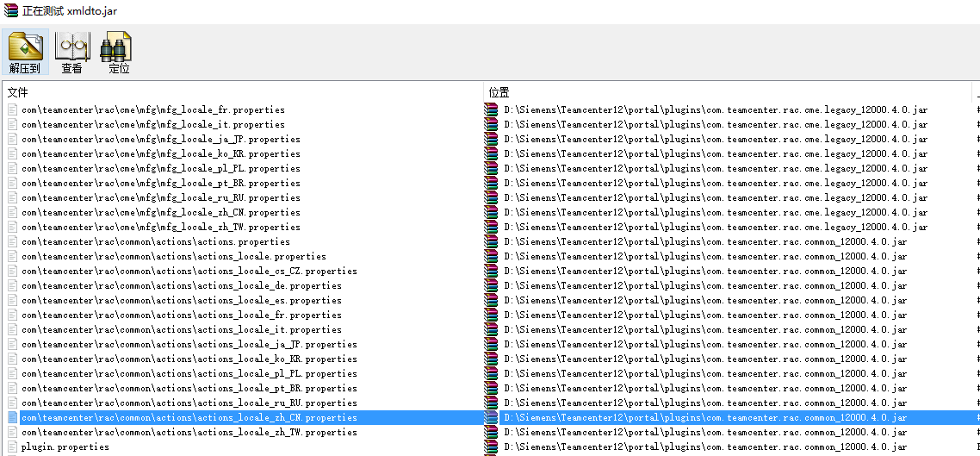Select file icon of mfg_locale_ko_KR.properties
This screenshot has height=456, width=980.
13,154
